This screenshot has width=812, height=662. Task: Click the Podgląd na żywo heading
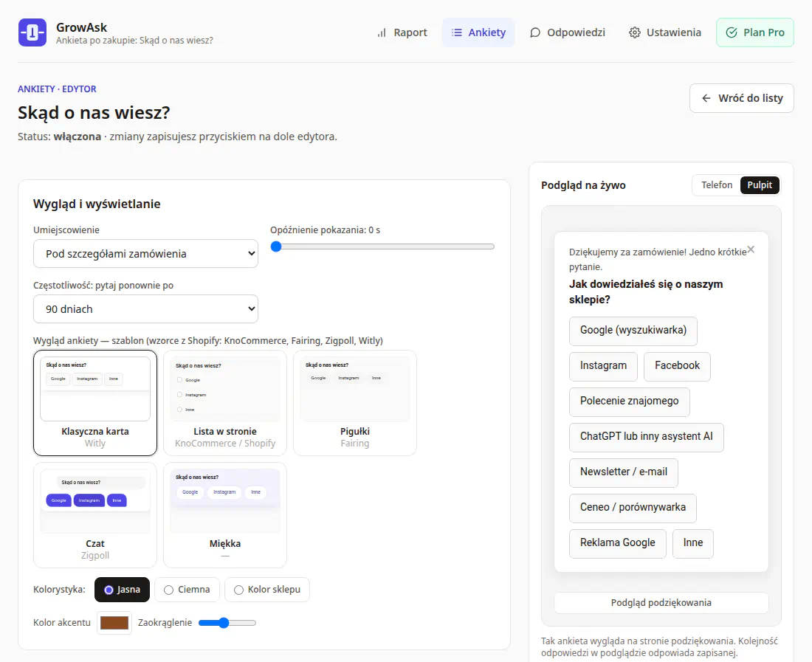[583, 185]
